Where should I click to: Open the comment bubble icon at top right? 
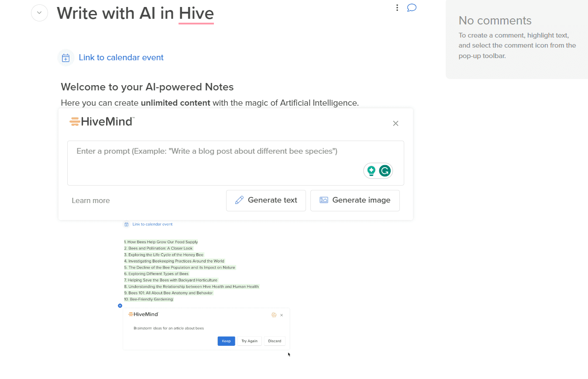click(x=411, y=7)
